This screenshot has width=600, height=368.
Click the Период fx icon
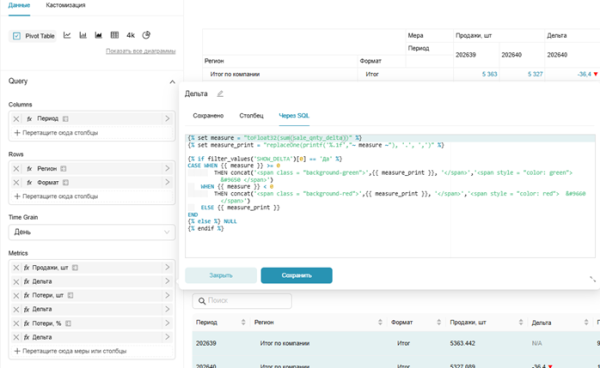(29, 119)
